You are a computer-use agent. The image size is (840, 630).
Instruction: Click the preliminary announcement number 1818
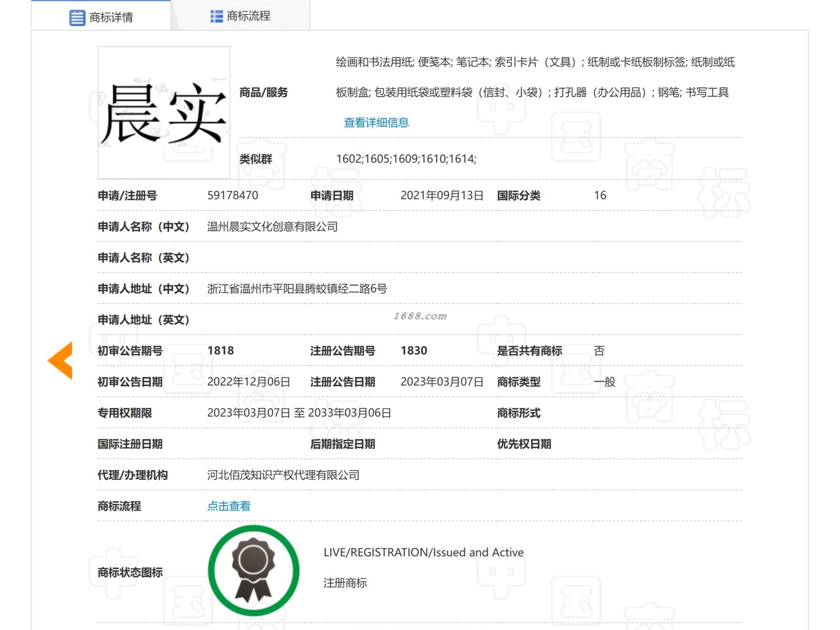pos(220,351)
